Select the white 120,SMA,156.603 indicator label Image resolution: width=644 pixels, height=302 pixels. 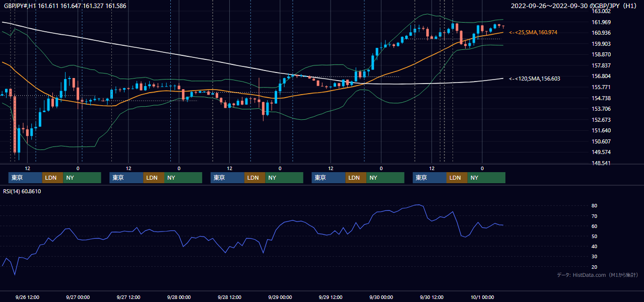pyautogui.click(x=535, y=79)
